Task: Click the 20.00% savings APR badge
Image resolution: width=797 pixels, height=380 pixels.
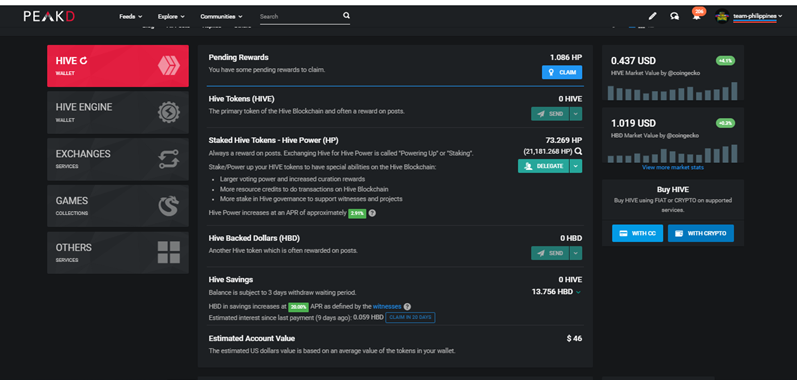Action: (298, 307)
